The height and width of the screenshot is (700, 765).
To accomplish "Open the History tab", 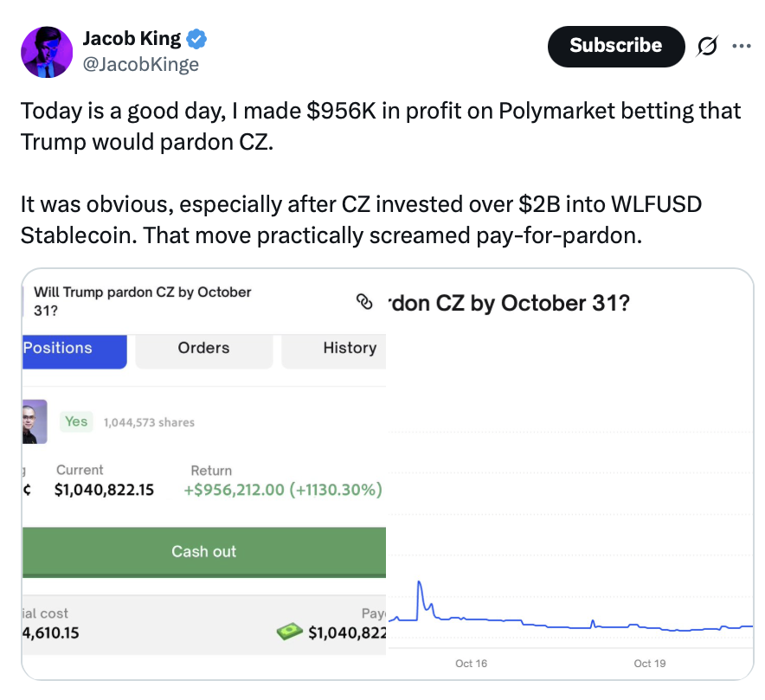I will coord(349,349).
